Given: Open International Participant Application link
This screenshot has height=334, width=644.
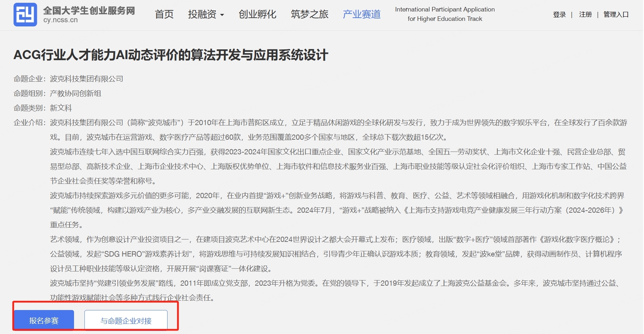Looking at the screenshot, I should tap(445, 14).
